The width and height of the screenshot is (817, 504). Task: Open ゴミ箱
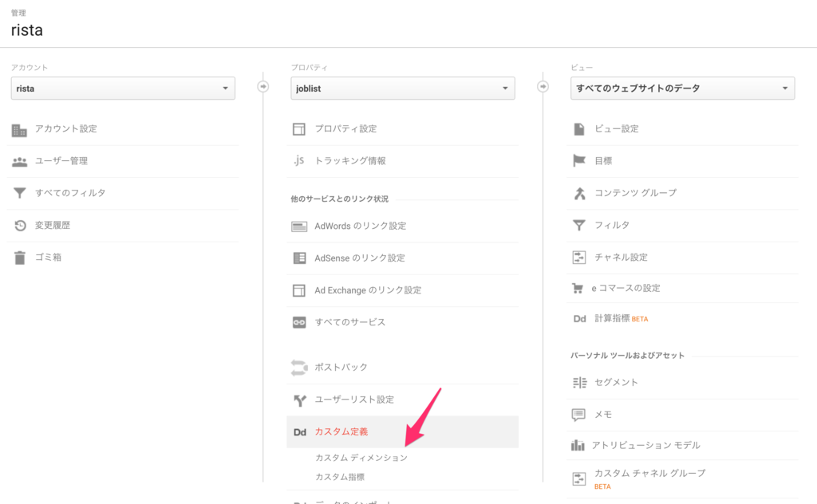click(48, 258)
